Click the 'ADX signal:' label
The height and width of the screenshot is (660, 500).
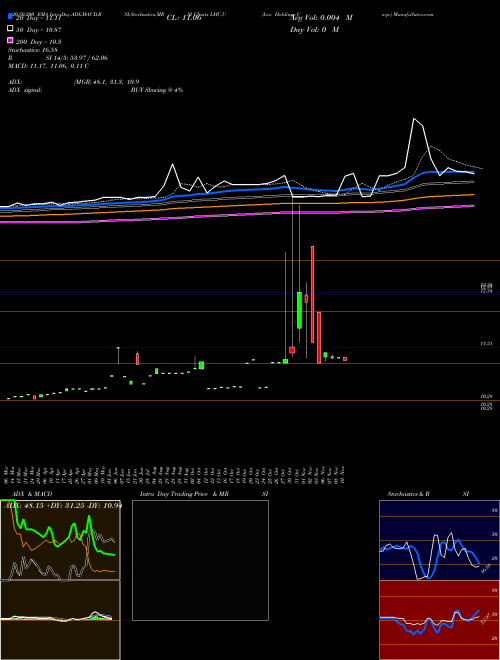(x=25, y=90)
